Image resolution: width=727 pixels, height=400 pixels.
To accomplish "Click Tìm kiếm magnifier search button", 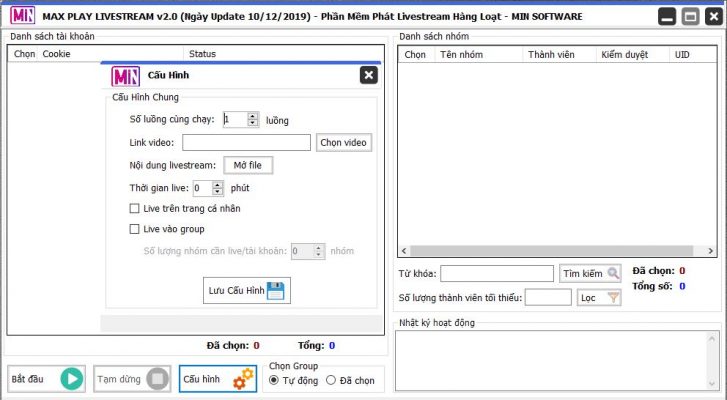I will pos(590,273).
